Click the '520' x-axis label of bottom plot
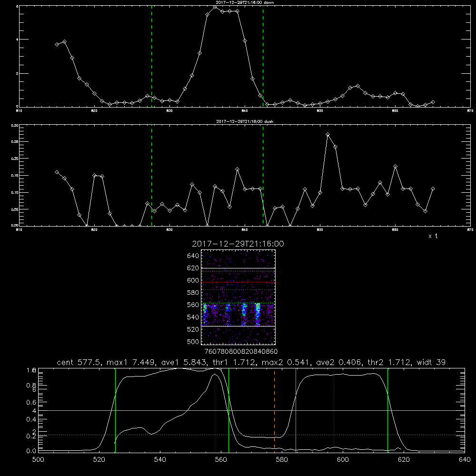The image size is (476, 476). 99,459
